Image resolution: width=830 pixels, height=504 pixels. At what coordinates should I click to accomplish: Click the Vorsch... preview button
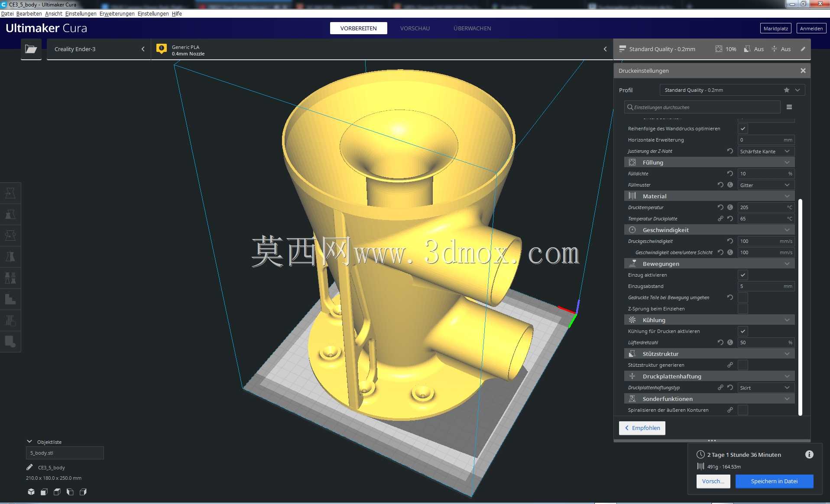(713, 481)
